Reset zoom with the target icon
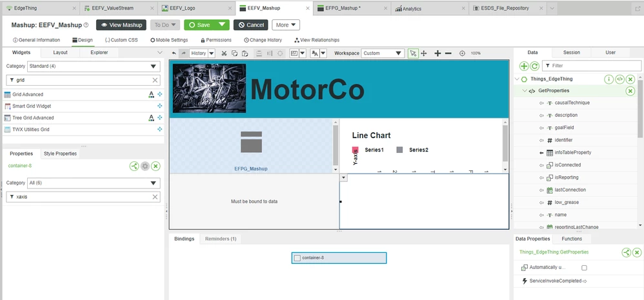The height and width of the screenshot is (300, 644). [462, 54]
